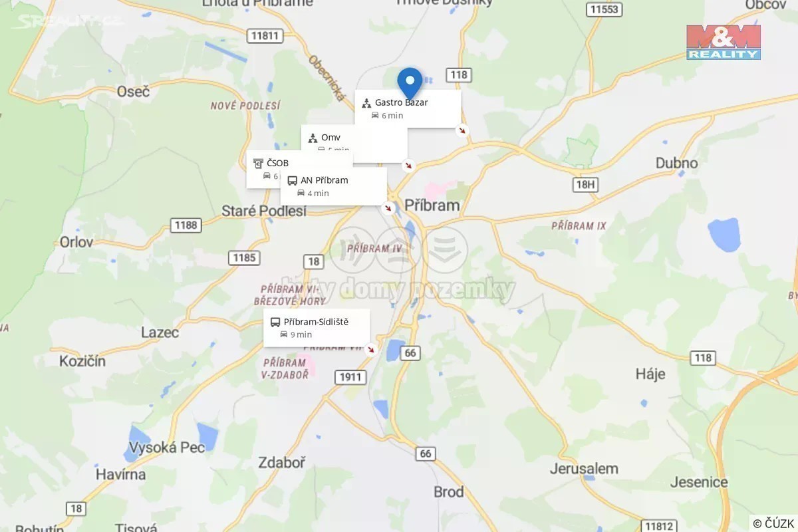Click the Příbram city label on map
The image size is (798, 532).
432,205
